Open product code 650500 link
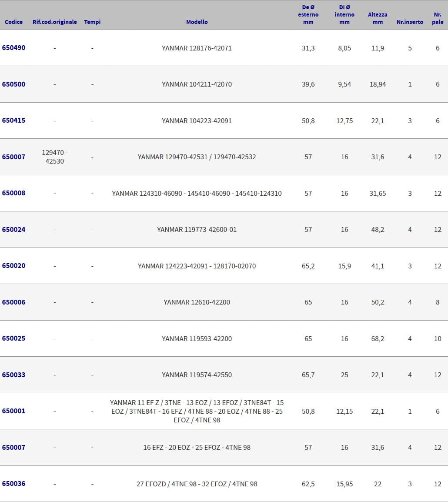This screenshot has height=502, width=448. pyautogui.click(x=14, y=84)
